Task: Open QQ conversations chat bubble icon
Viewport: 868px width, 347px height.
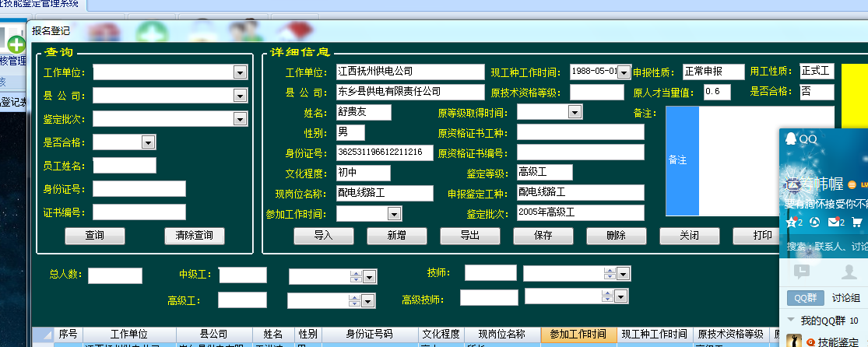Action: click(802, 271)
